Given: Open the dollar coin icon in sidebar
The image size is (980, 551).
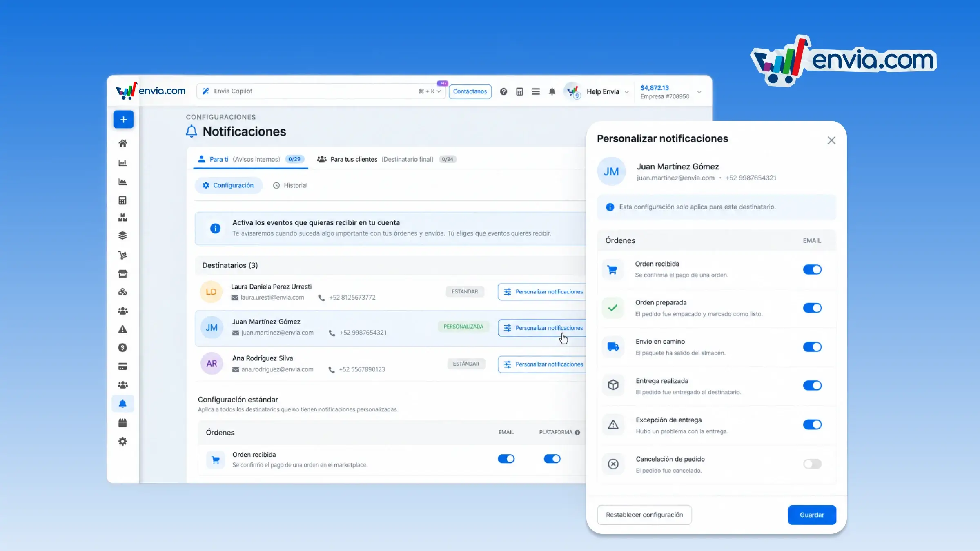Looking at the screenshot, I should 122,348.
